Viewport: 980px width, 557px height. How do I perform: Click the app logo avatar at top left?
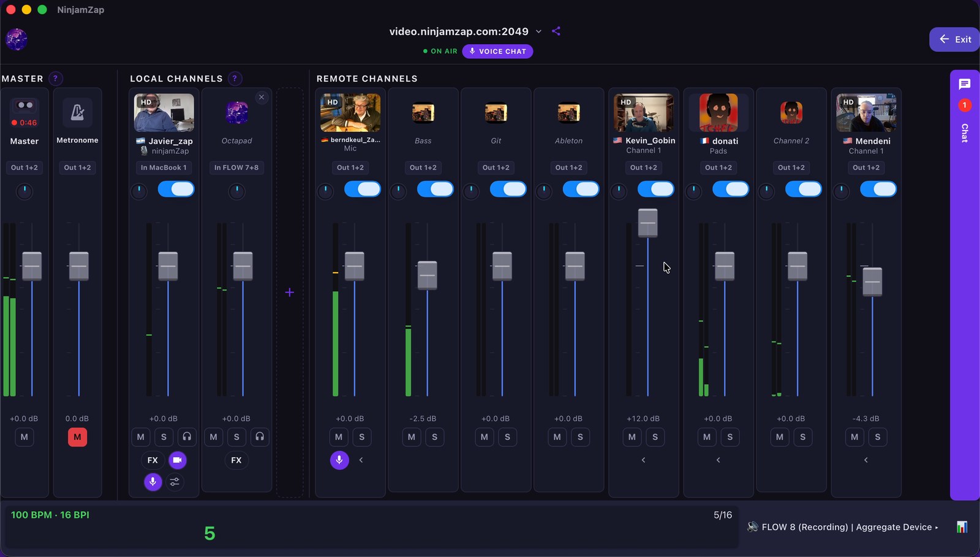[x=17, y=39]
